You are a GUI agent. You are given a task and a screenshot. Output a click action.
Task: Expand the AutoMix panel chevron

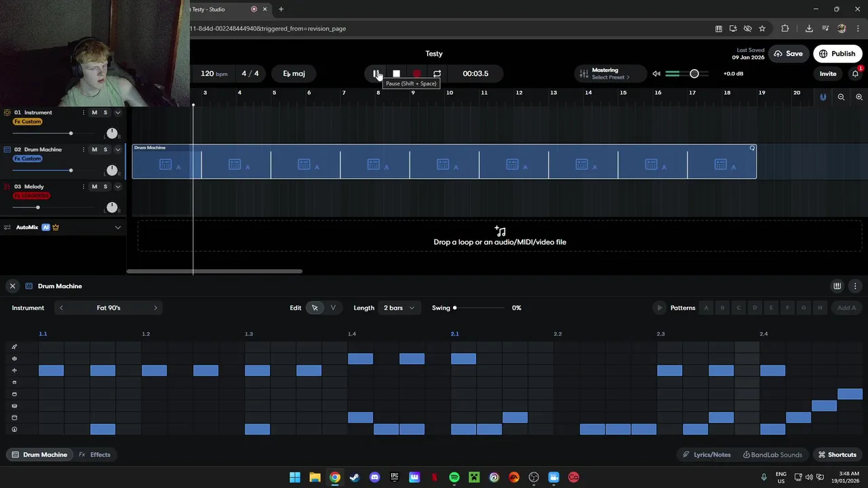tap(118, 227)
